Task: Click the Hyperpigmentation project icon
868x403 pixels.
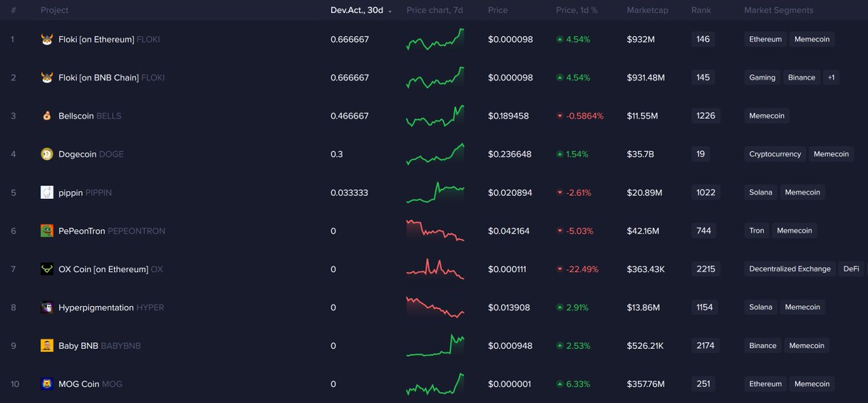Action: tap(47, 307)
